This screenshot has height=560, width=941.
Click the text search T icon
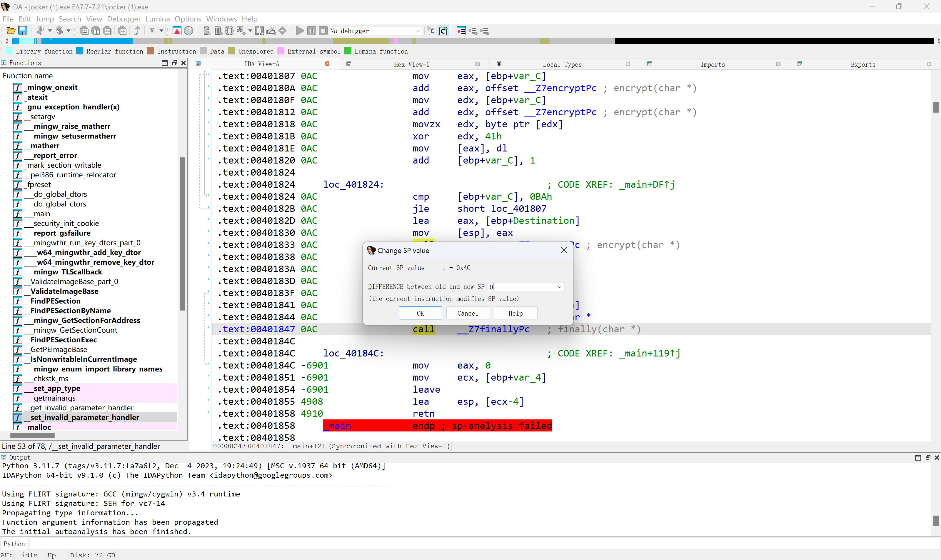96,31
